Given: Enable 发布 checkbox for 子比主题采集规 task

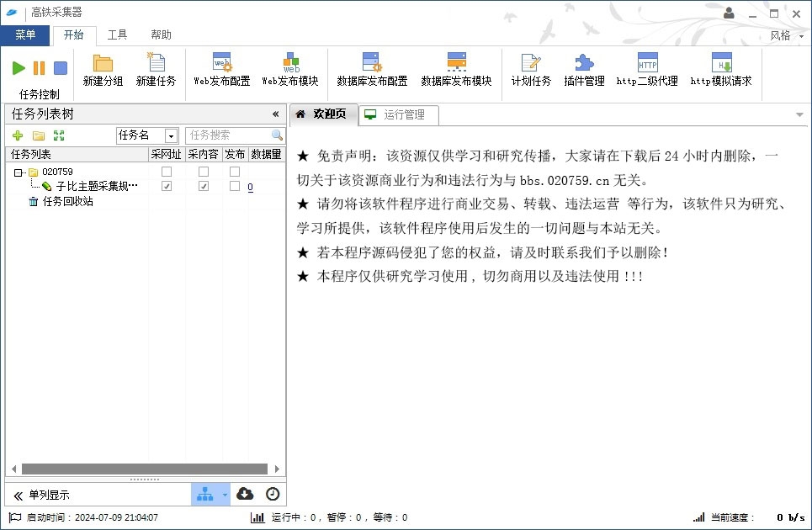Looking at the screenshot, I should [x=235, y=187].
